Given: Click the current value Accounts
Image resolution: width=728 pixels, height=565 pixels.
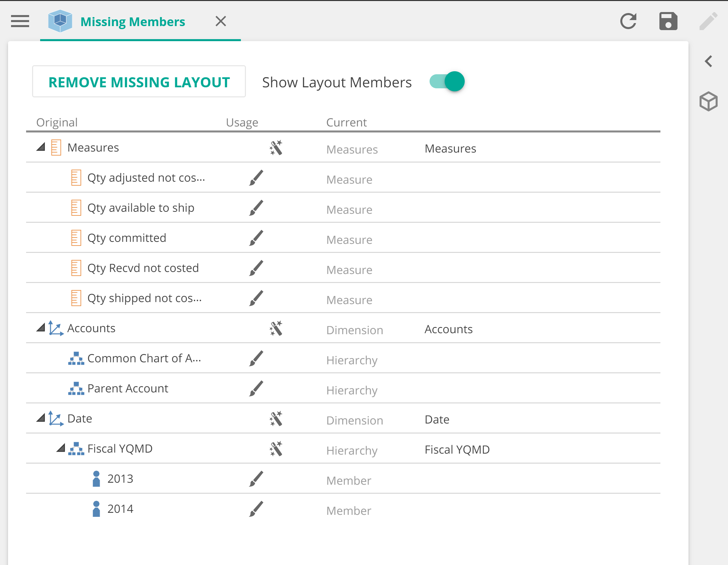Looking at the screenshot, I should (449, 329).
